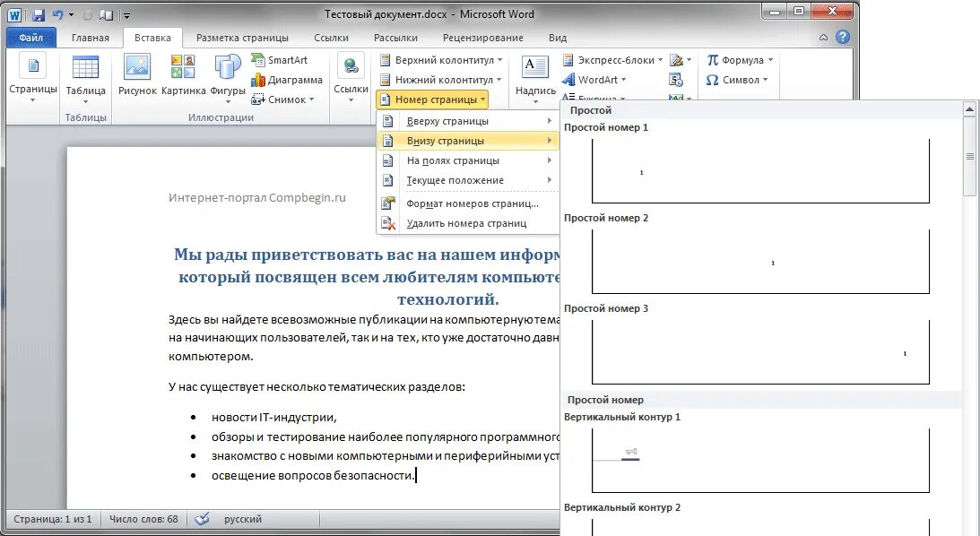Click the Номер страницы button
Screen dimensions: 980x536
(432, 99)
